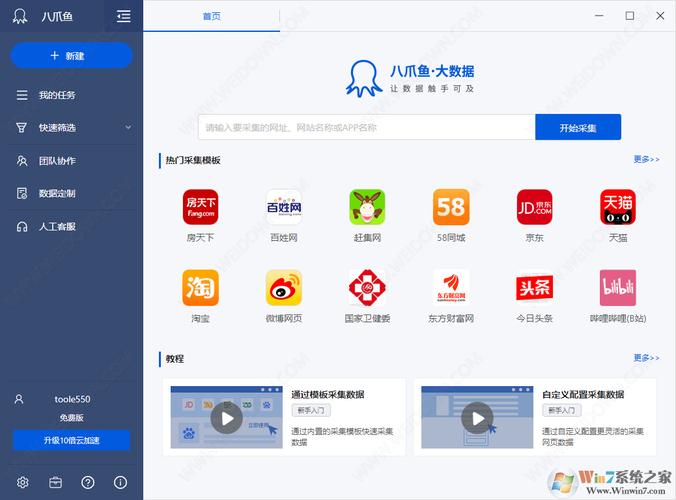This screenshot has height=500, width=676.
Task: Play the 自定义配置采集数据 tutorial video
Action: point(477,418)
